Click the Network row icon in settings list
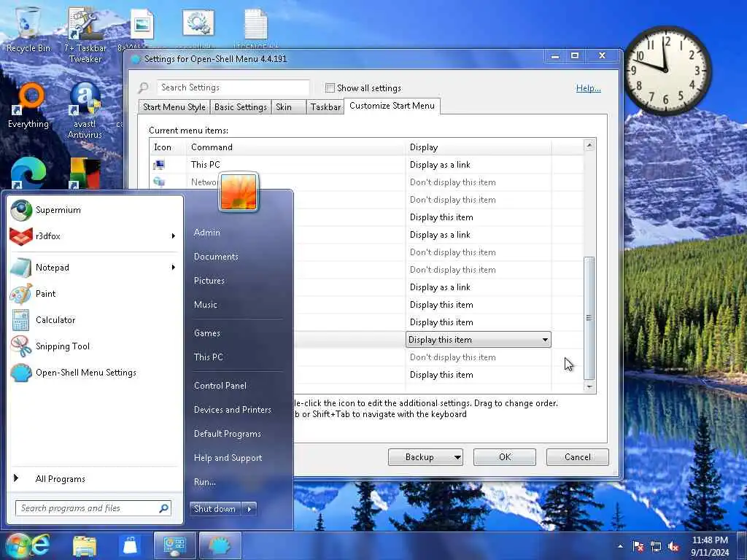747x560 pixels. [x=158, y=182]
